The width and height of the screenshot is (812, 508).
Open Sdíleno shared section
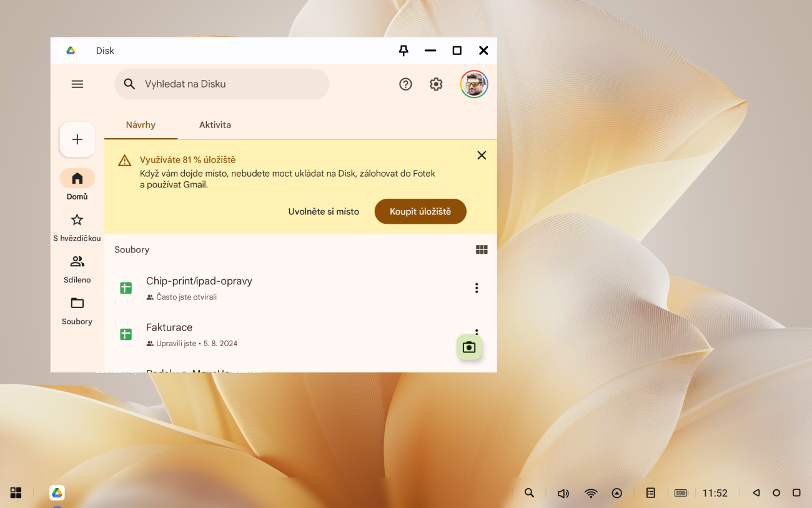pyautogui.click(x=77, y=269)
